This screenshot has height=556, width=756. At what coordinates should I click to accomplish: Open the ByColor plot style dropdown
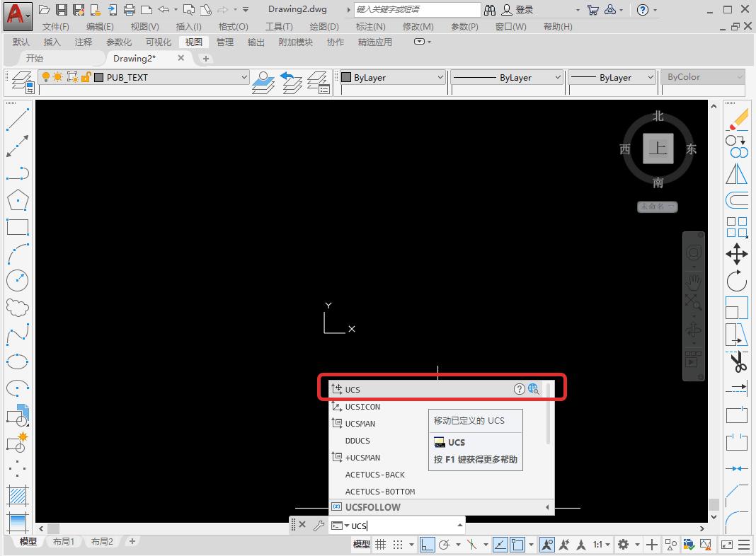[738, 77]
